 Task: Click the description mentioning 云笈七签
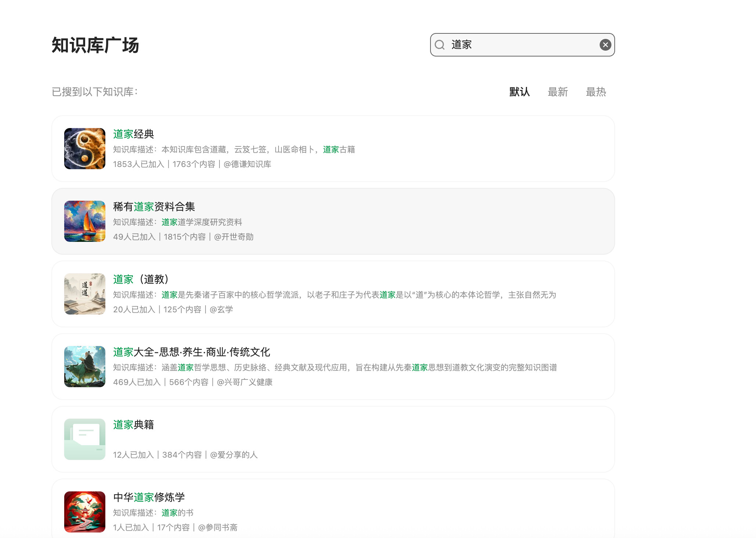coord(234,149)
